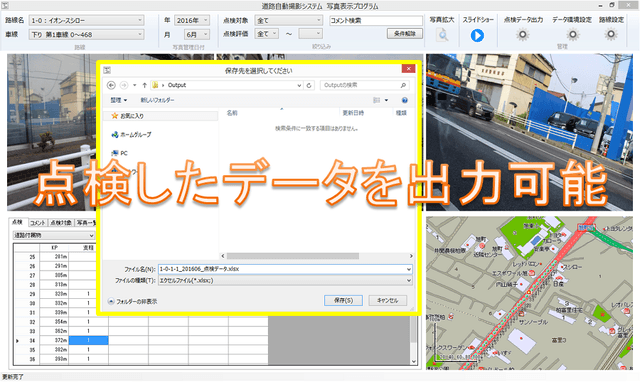Collapse フォルダーの非表示 expander
The width and height of the screenshot is (640, 383).
133,301
